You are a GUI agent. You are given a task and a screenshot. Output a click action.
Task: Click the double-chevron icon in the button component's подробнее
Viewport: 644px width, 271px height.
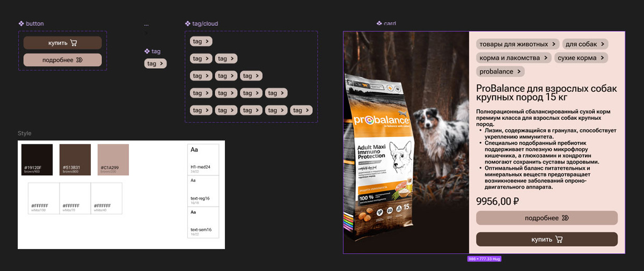(79, 60)
